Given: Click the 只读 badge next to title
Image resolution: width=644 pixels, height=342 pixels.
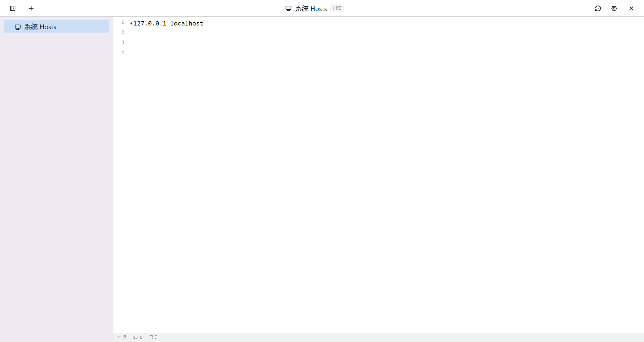Looking at the screenshot, I should point(337,8).
